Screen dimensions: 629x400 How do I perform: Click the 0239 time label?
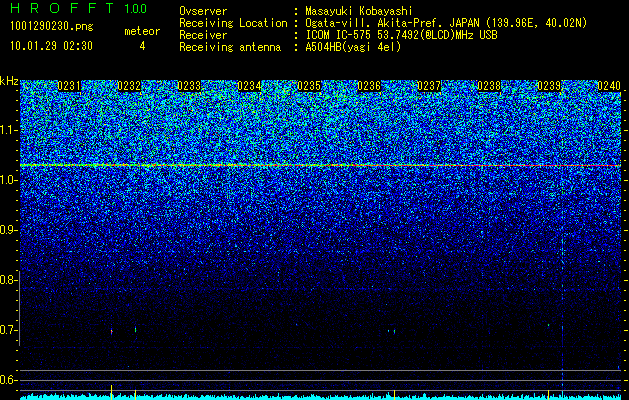click(549, 86)
